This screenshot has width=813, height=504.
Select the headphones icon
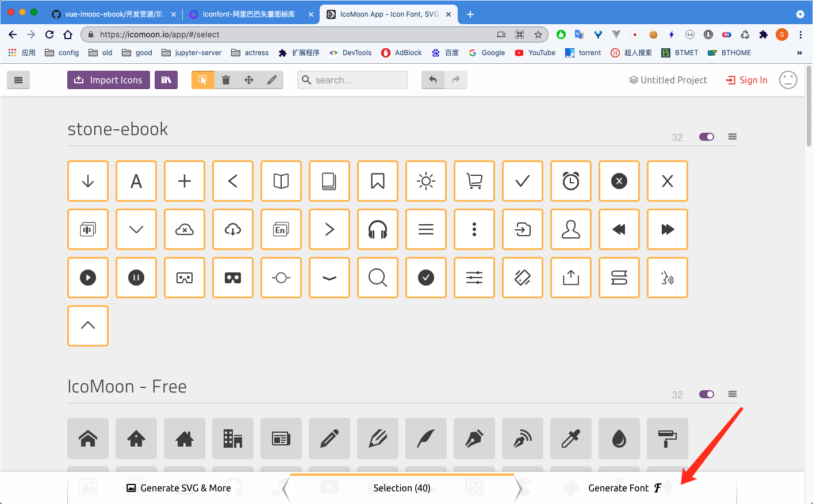click(378, 229)
